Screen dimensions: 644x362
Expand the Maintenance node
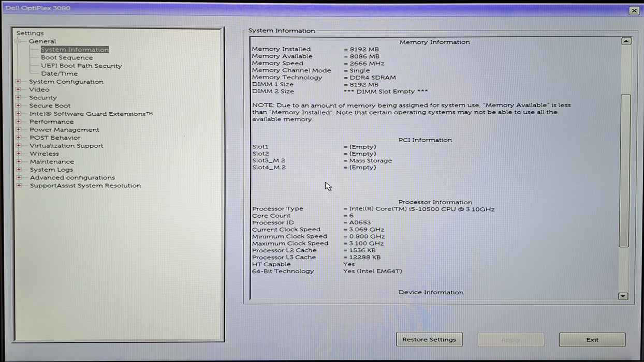point(19,162)
